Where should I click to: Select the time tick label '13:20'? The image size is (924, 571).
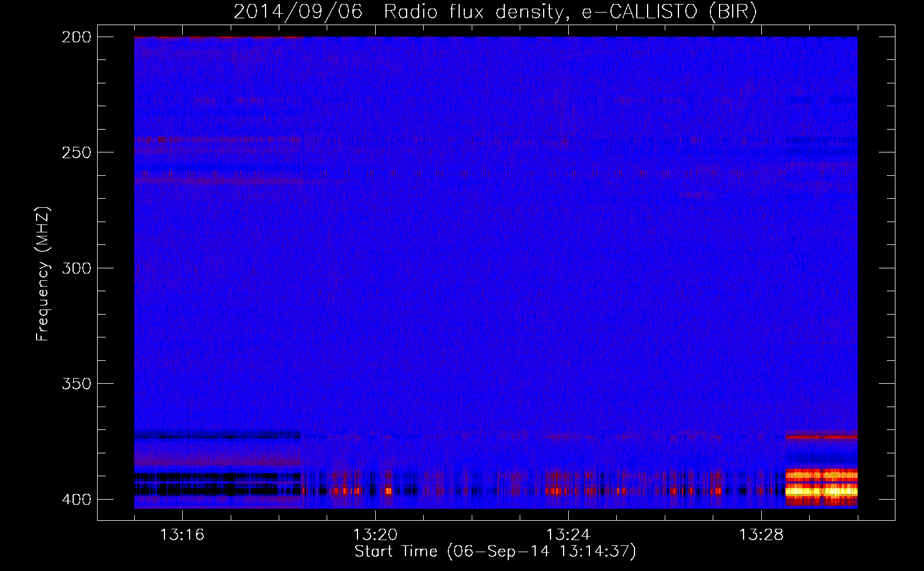[x=375, y=534]
